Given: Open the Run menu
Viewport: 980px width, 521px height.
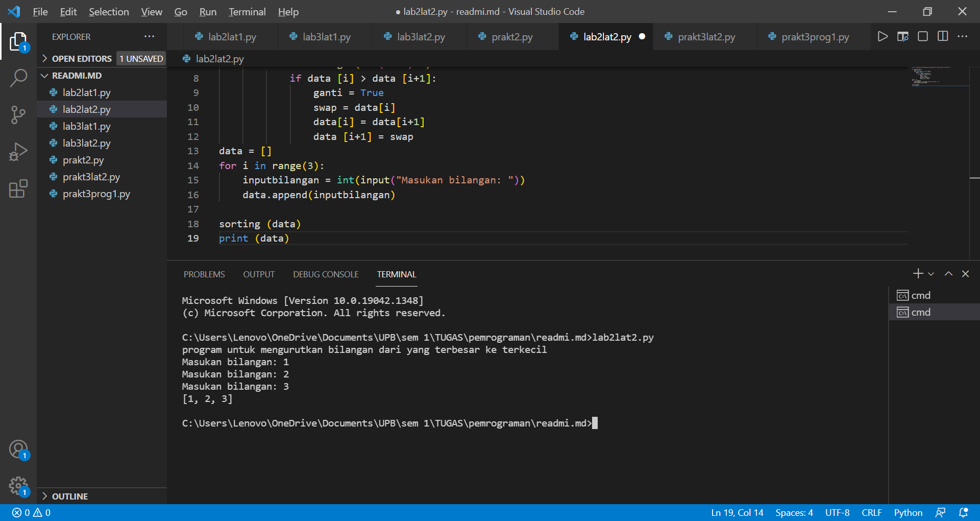Looking at the screenshot, I should click(x=207, y=11).
